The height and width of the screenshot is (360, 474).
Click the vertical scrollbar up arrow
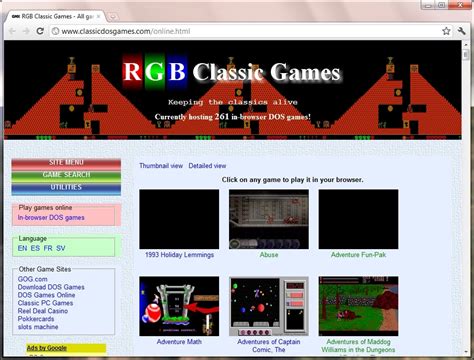click(466, 44)
